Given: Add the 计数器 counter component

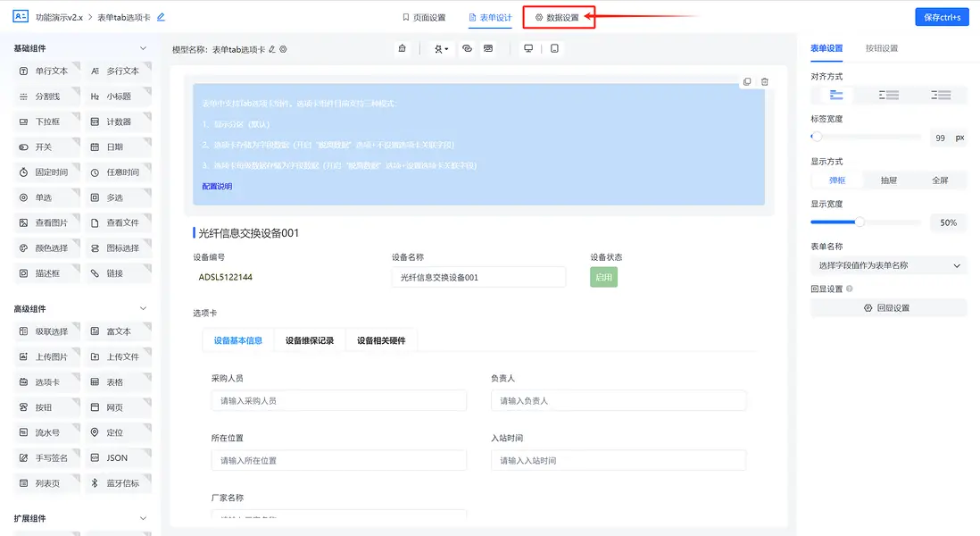Looking at the screenshot, I should point(118,122).
